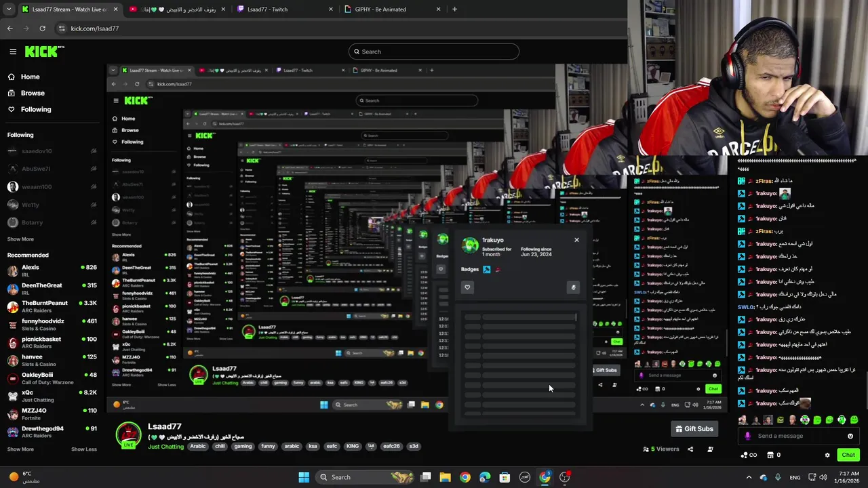Image resolution: width=868 pixels, height=488 pixels.
Task: Reload the page with the outer browser's refresh icon
Action: (42, 28)
